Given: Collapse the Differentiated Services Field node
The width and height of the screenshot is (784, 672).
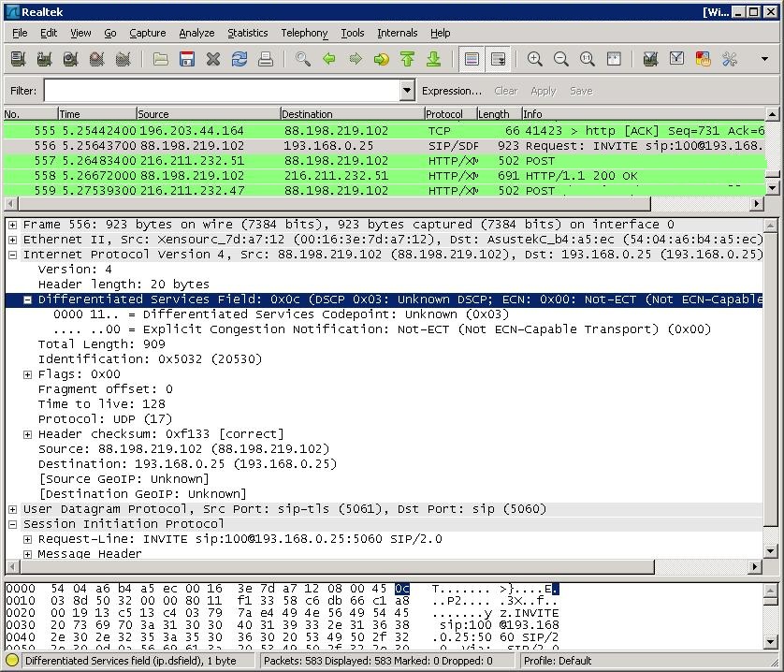Looking at the screenshot, I should 27,299.
